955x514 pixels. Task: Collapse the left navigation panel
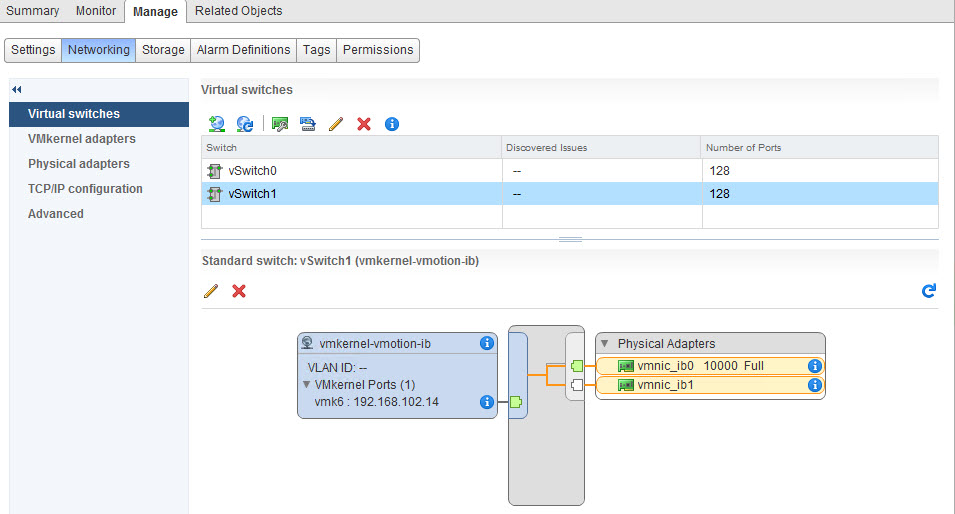[x=17, y=90]
